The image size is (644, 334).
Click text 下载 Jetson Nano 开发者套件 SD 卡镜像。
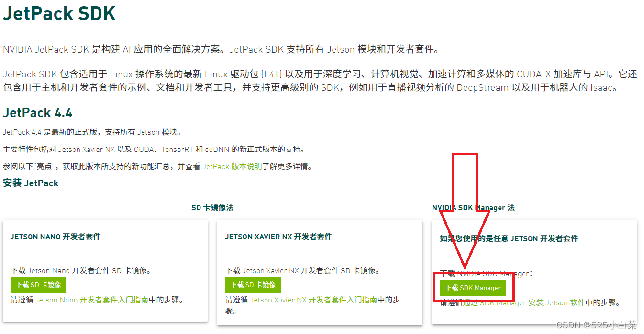[x=81, y=271]
